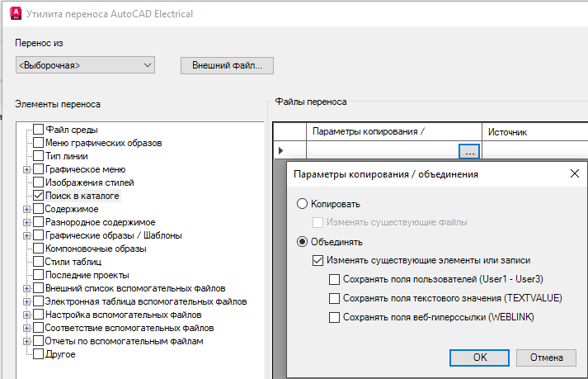Expand Соответствие вспомогательных файлов node
The image size is (588, 379).
click(x=26, y=328)
